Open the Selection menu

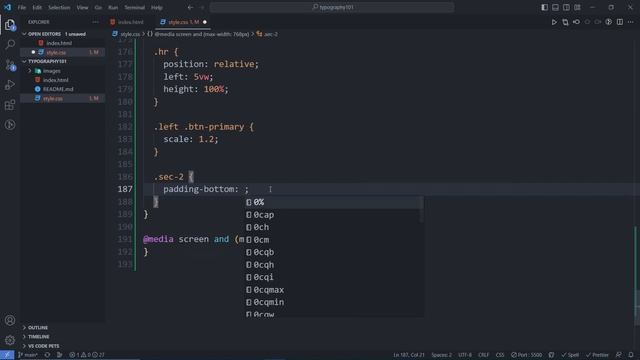[59, 7]
